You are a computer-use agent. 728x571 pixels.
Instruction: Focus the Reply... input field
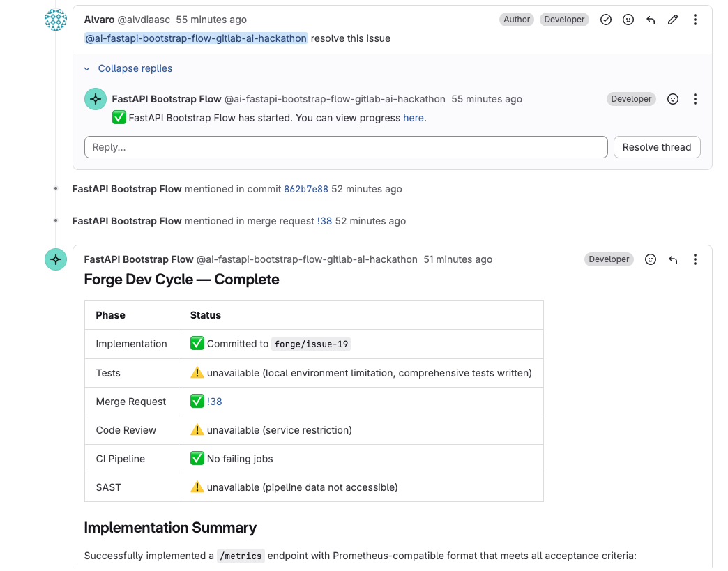tap(346, 147)
